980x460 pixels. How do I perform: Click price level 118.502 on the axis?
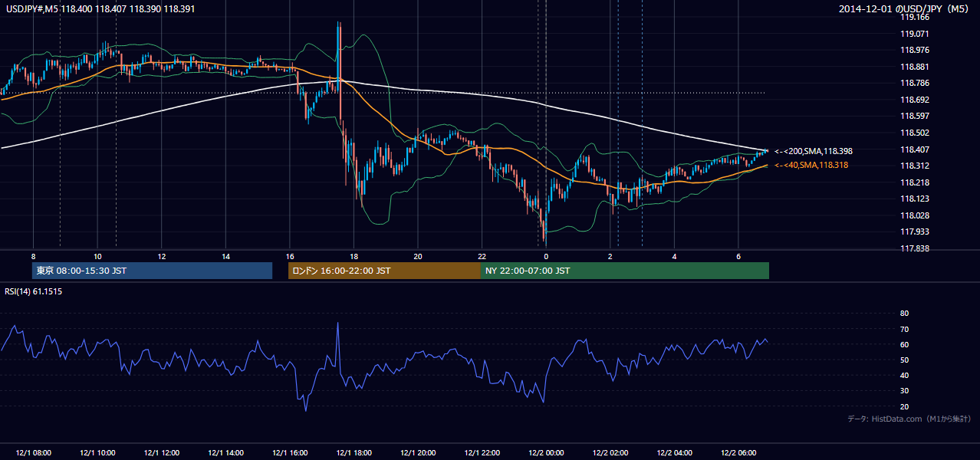click(x=914, y=133)
